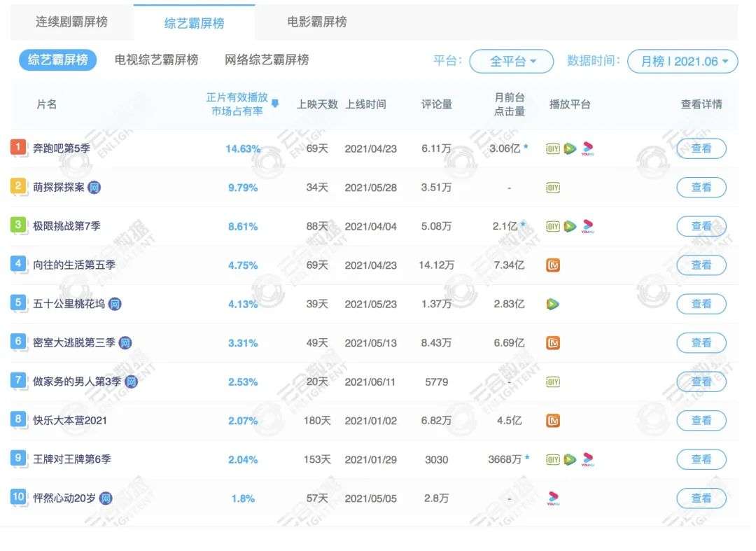
Task: Click the Tencent Video icon for 五十公里桃花坞
Action: click(553, 304)
